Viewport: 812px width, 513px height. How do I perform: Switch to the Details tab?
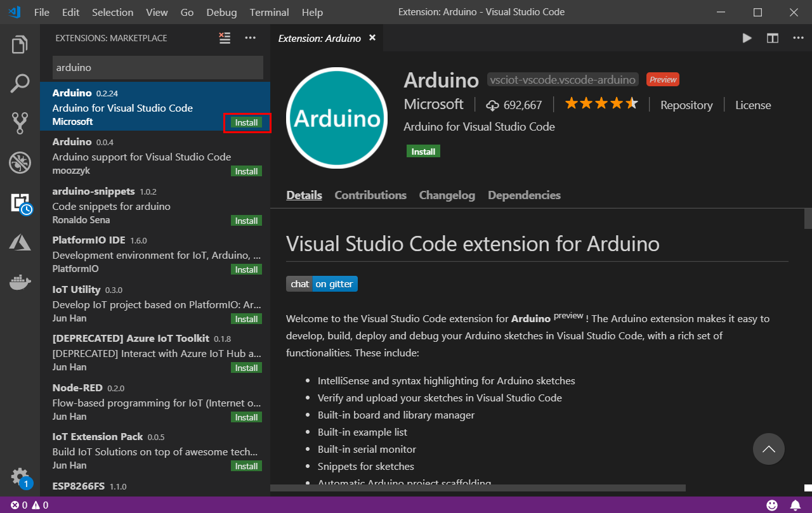tap(304, 195)
